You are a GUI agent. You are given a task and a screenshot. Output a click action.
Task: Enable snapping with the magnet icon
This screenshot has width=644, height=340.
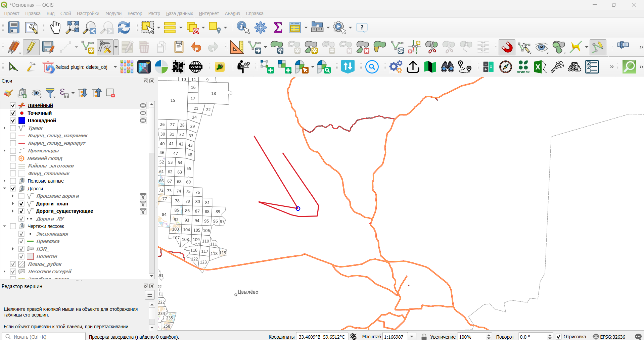[507, 47]
